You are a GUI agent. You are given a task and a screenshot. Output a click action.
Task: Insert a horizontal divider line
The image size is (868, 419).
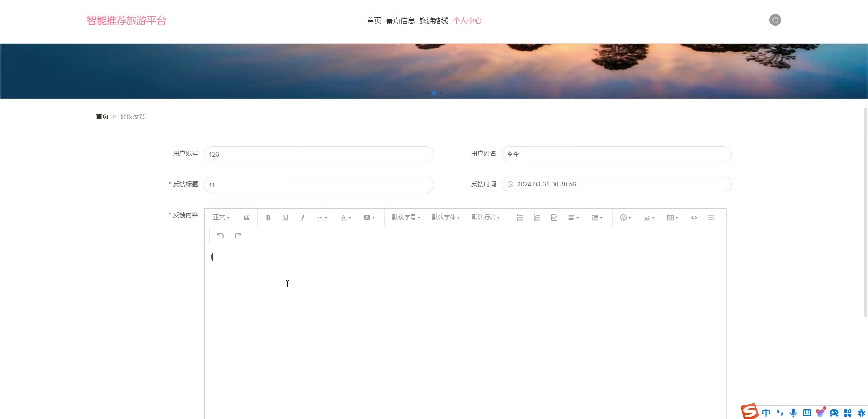pos(711,218)
